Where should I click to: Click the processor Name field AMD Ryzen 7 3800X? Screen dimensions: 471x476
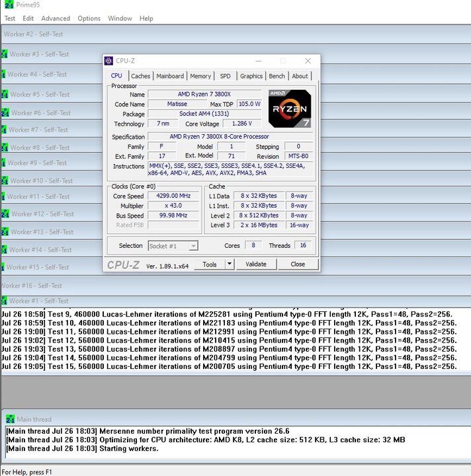click(x=204, y=94)
